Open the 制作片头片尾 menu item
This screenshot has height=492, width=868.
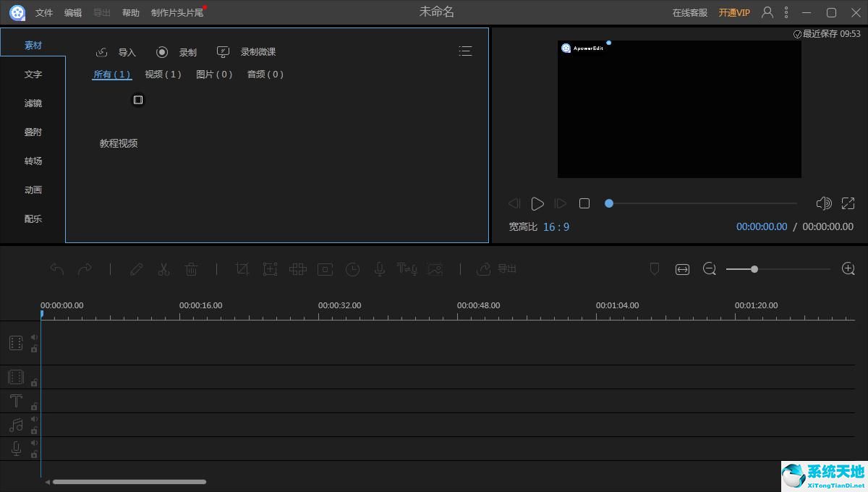coord(177,13)
